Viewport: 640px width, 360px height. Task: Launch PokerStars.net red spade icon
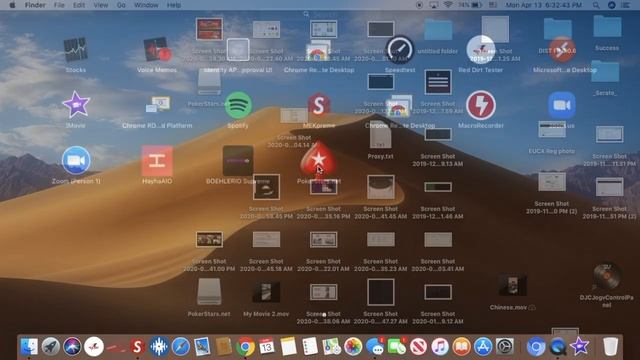319,160
